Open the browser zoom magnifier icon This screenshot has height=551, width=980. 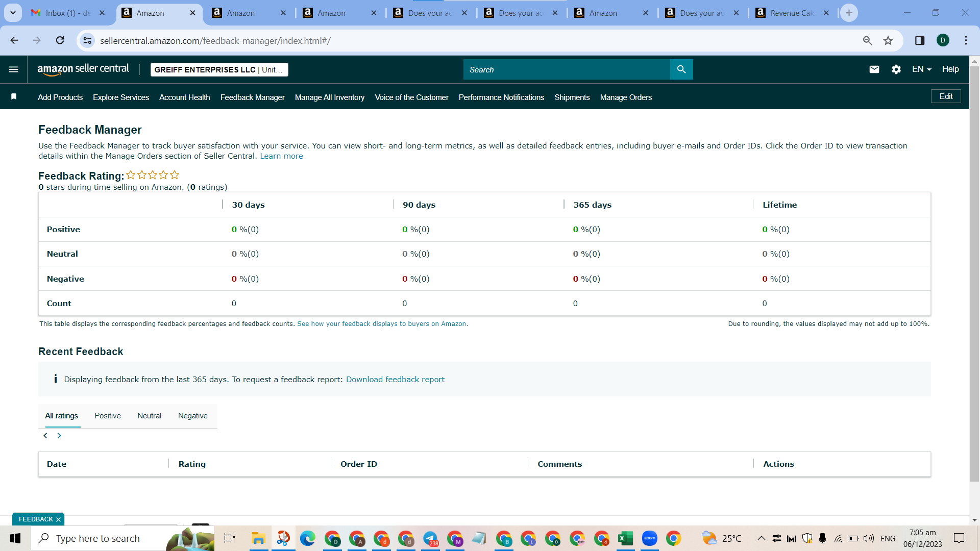867,40
